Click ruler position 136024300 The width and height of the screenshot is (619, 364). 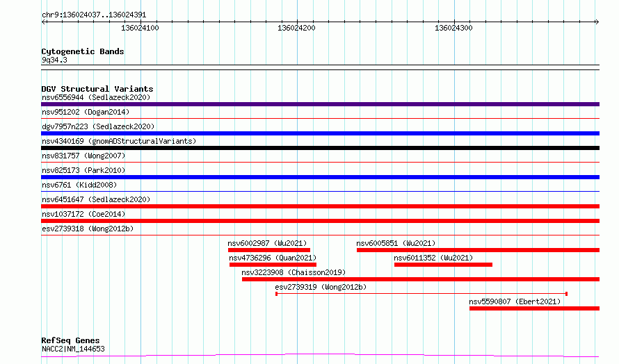point(453,28)
